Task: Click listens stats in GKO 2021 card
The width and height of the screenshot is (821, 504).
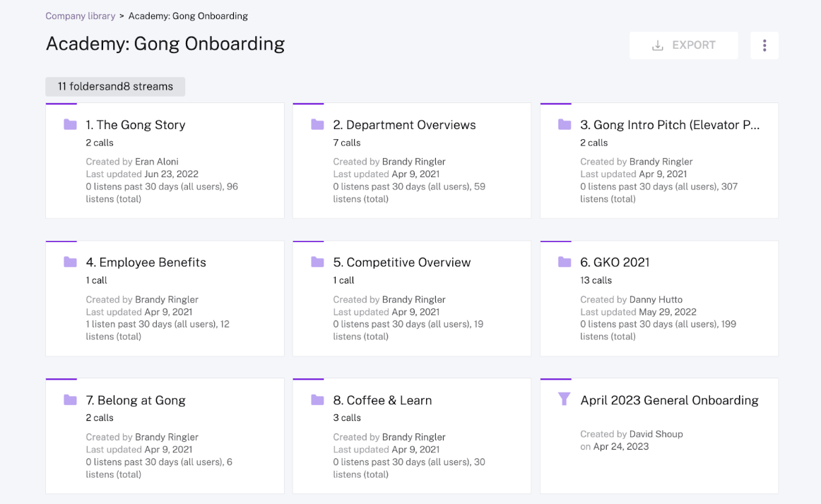Action: [658, 330]
